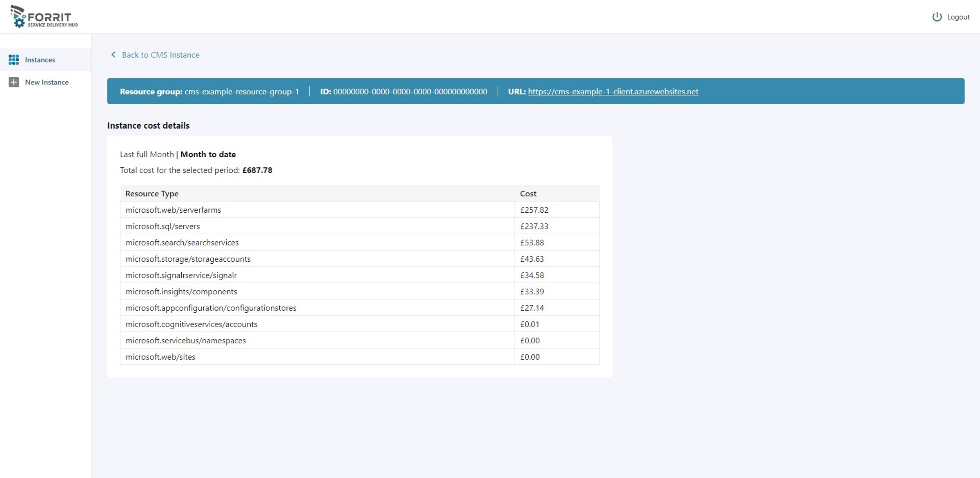
Task: Select the microsoft.web/serverfarms row
Action: point(173,210)
